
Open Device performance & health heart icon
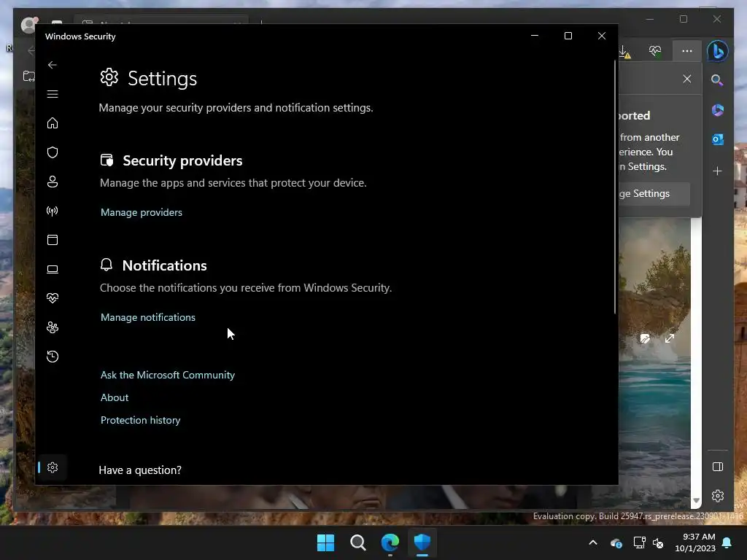point(53,298)
